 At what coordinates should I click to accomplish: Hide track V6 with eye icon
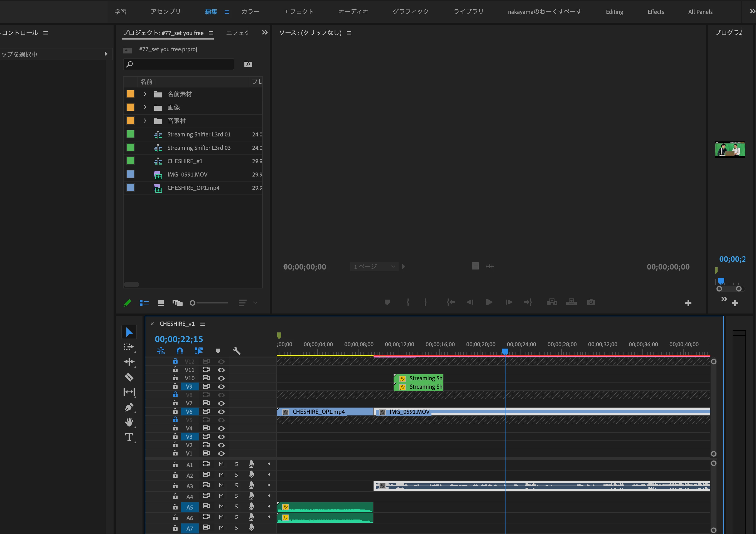point(221,411)
